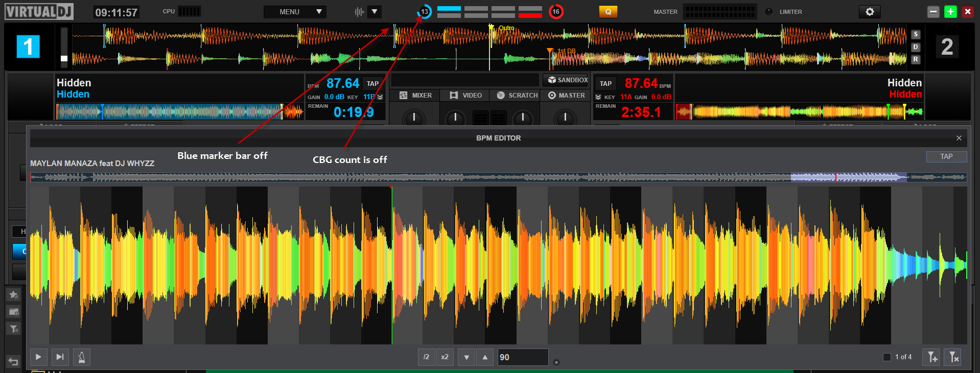
Task: Click deck 1 key value 11B
Action: [368, 97]
